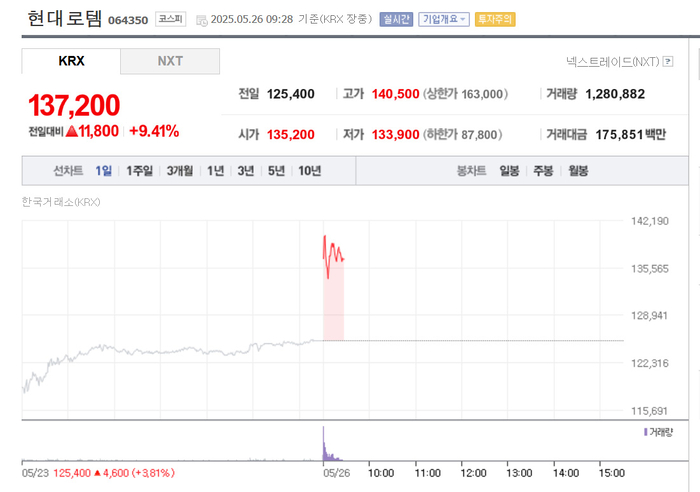Screen dimensions: 700x492
Task: Click the 2025.05.26 09:28 timestamp
Action: [x=252, y=19]
